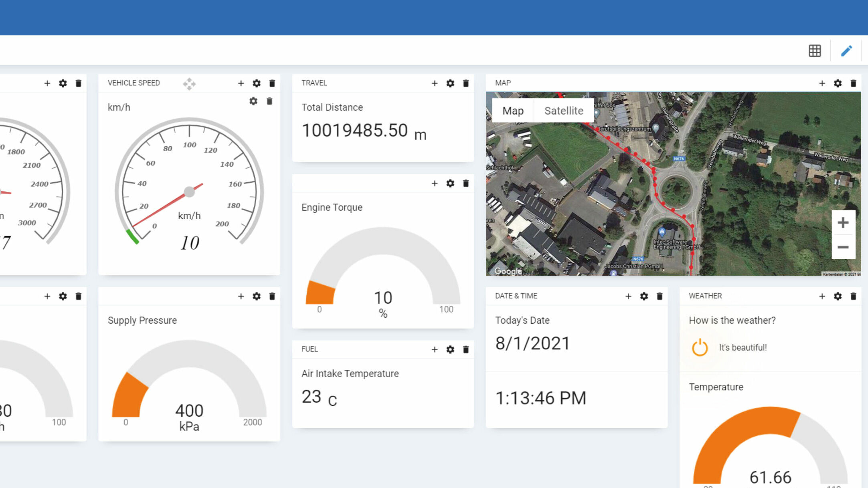Screen dimensions: 868x488
Task: Add widget to Date & Time pane
Action: point(628,296)
